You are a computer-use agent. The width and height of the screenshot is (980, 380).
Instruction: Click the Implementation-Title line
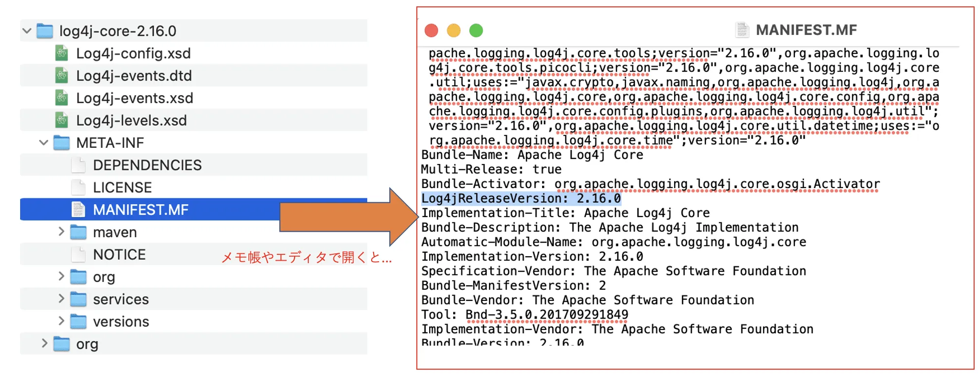tap(566, 213)
